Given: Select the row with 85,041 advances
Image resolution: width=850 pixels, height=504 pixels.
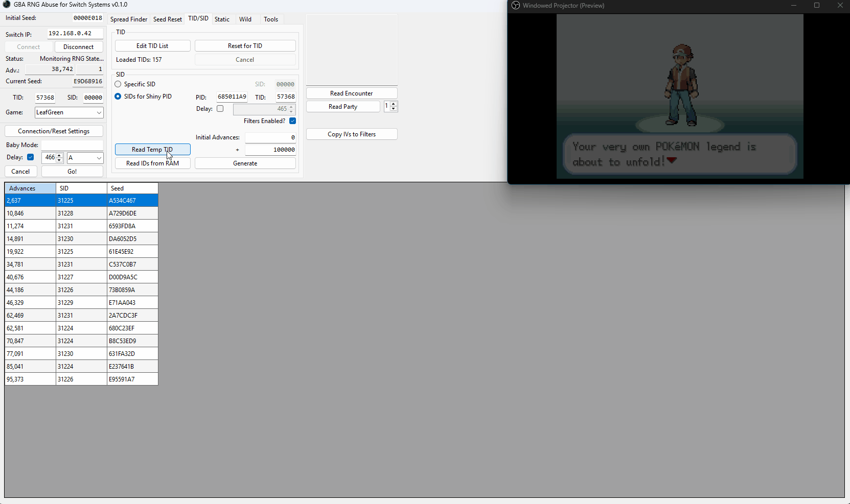Looking at the screenshot, I should pos(81,367).
